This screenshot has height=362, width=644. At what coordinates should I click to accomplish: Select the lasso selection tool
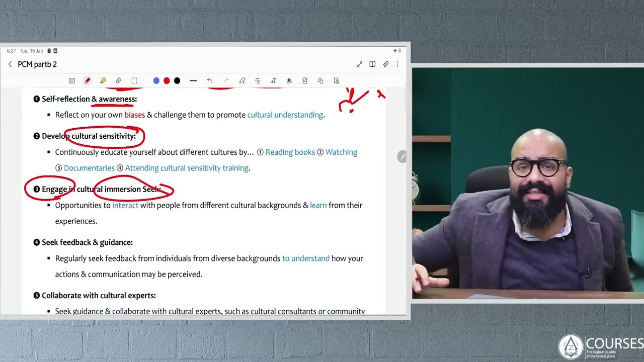pyautogui.click(x=134, y=80)
